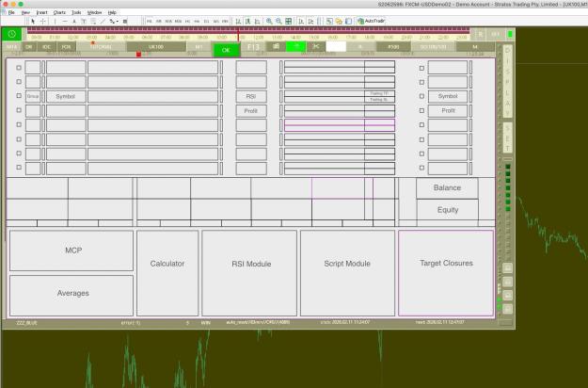Image resolution: width=588 pixels, height=388 pixels.
Task: Open the Window menu
Action: 94,12
